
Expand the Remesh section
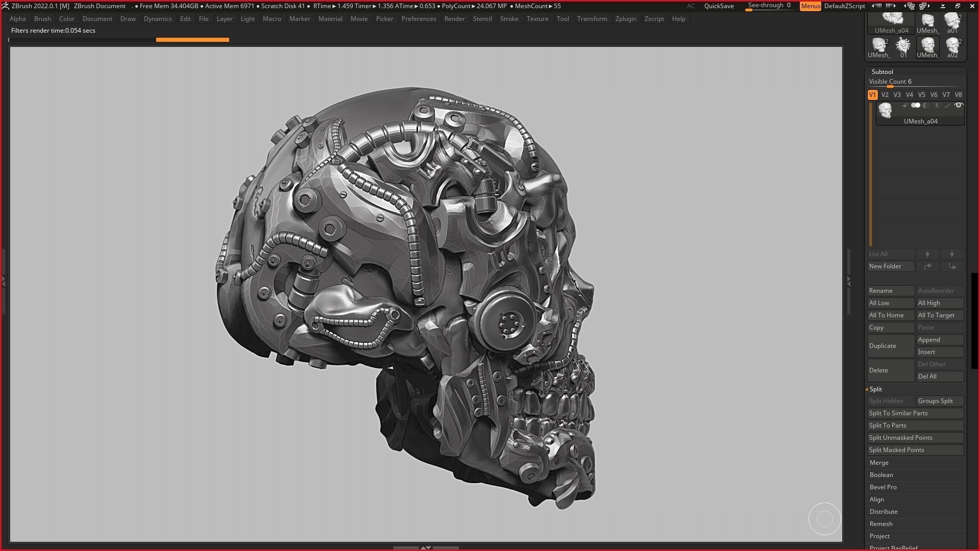pyautogui.click(x=881, y=524)
